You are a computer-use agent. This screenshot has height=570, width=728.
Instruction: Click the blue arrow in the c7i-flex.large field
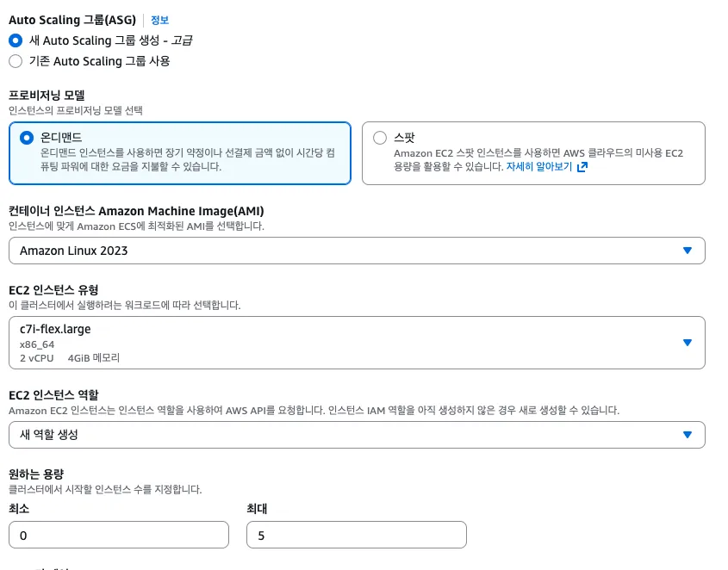tap(687, 342)
